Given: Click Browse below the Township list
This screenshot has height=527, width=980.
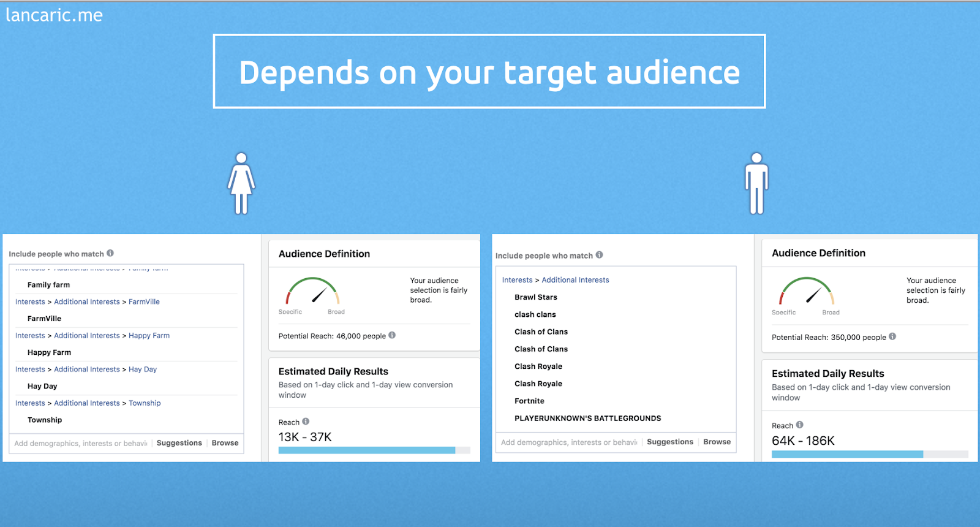Looking at the screenshot, I should click(225, 443).
